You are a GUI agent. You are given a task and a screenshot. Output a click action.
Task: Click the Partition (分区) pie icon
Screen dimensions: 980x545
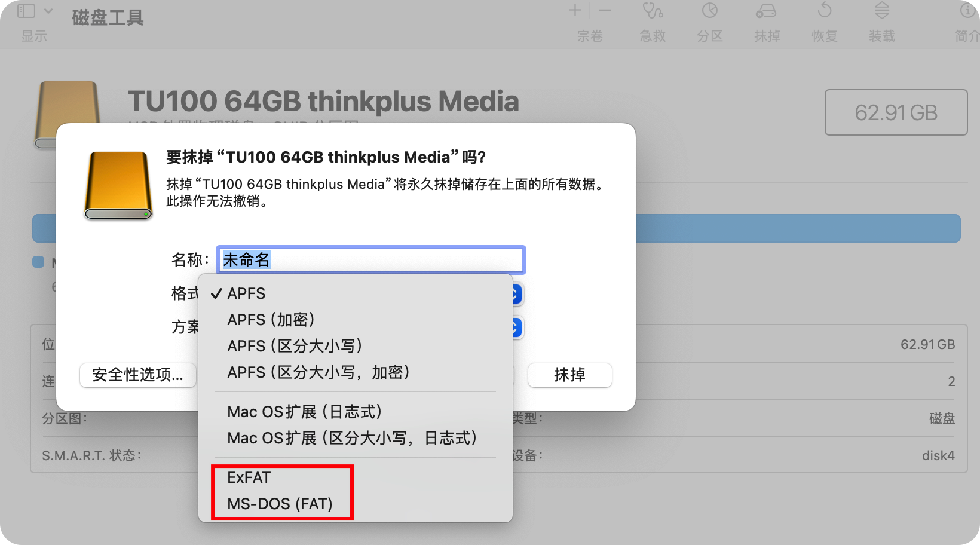pos(709,11)
